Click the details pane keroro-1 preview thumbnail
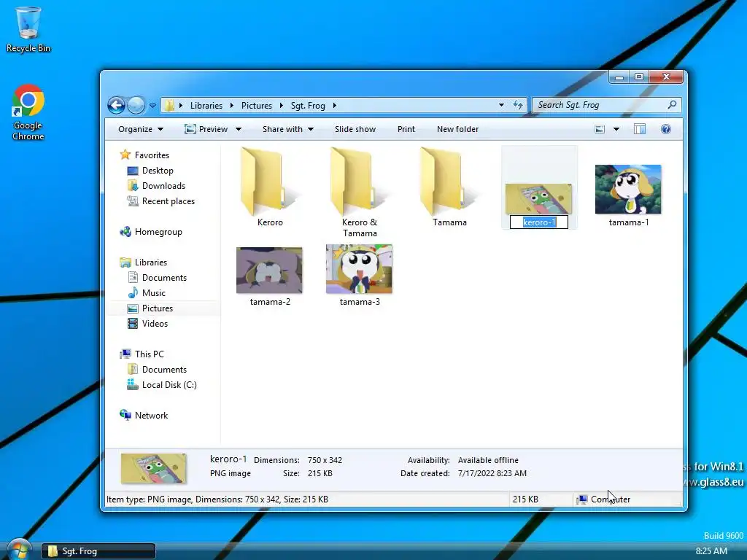 153,468
